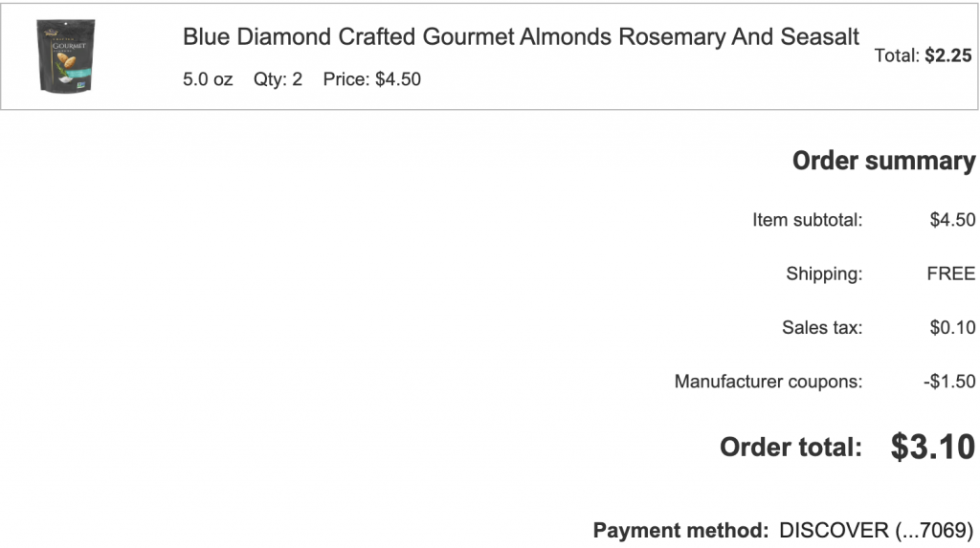Click the Manufacturer coupons label
Viewport: 980px width, 548px height.
[768, 382]
